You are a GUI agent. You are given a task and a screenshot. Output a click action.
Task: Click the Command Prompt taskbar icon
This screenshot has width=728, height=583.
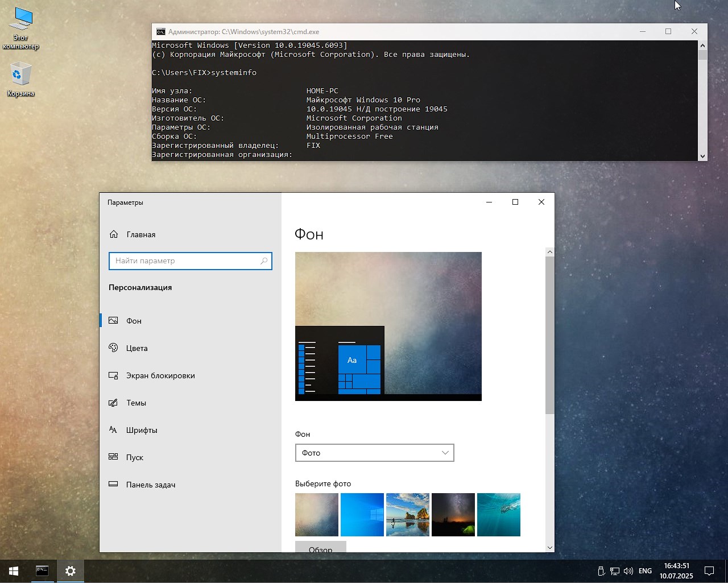click(42, 571)
